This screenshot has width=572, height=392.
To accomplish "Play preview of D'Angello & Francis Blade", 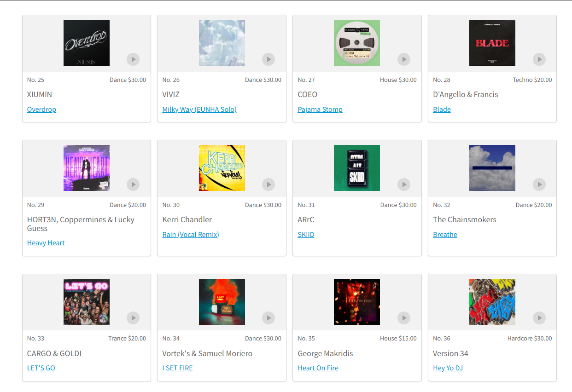I will coord(539,59).
